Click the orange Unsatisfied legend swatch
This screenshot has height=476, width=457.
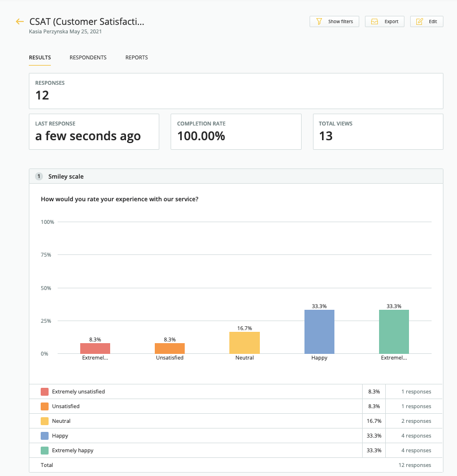coord(45,406)
